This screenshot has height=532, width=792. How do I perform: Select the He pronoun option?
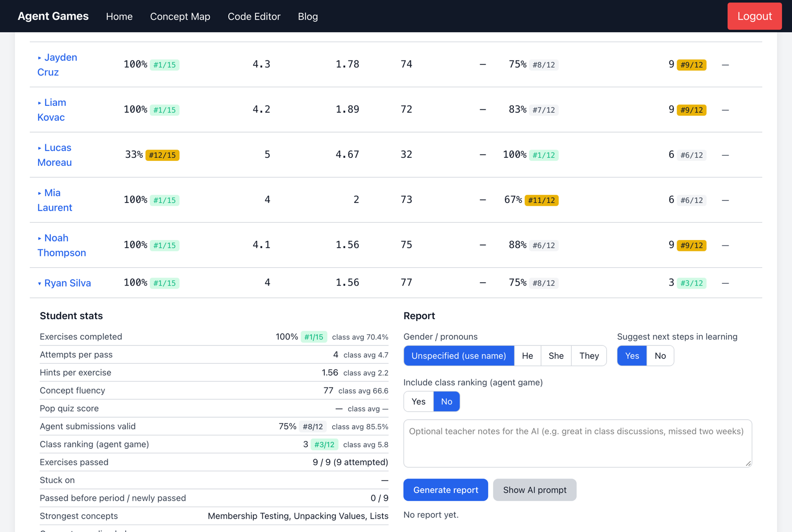click(528, 356)
